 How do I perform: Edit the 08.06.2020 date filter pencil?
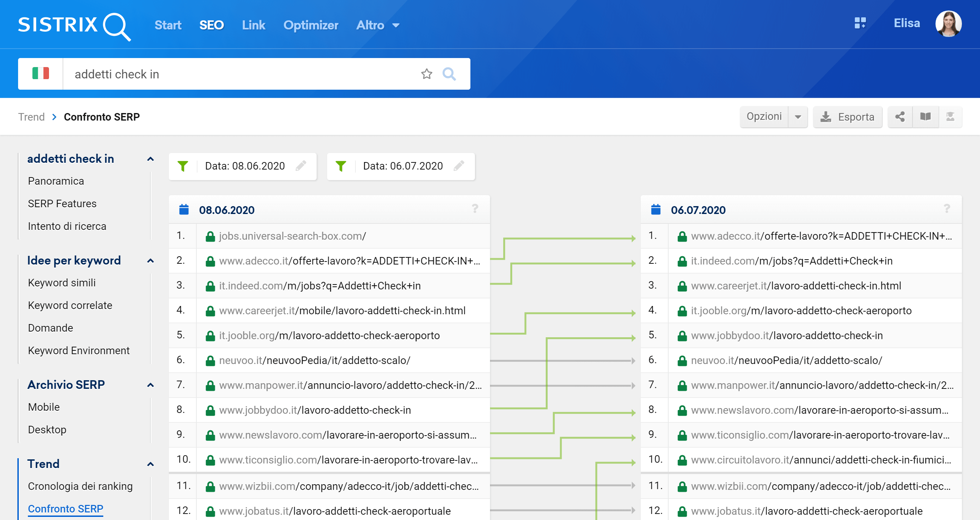point(301,166)
